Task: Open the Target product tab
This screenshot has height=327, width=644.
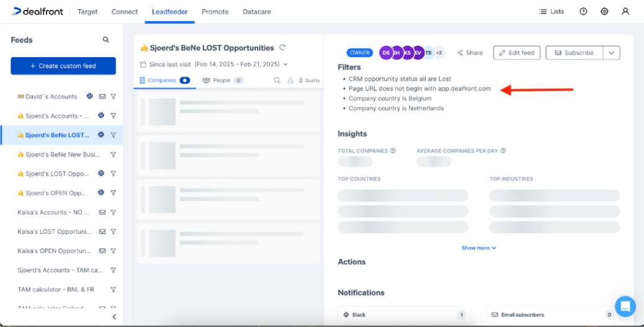Action: [87, 12]
